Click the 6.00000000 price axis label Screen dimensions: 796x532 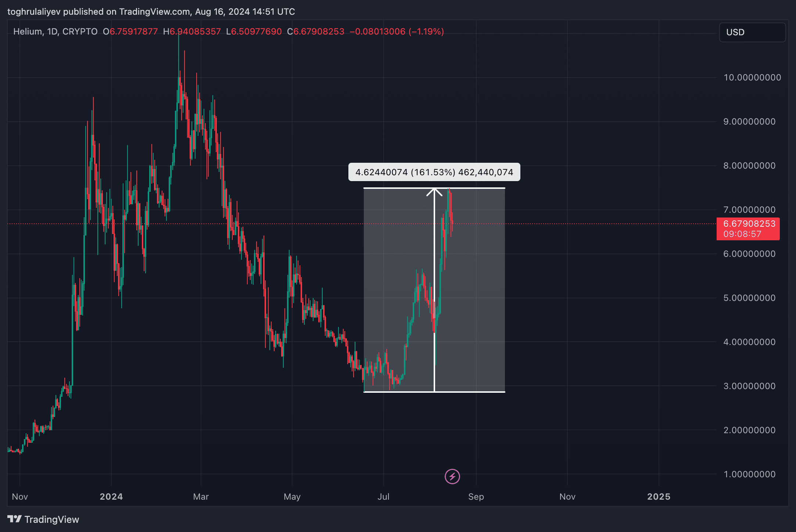tap(749, 254)
